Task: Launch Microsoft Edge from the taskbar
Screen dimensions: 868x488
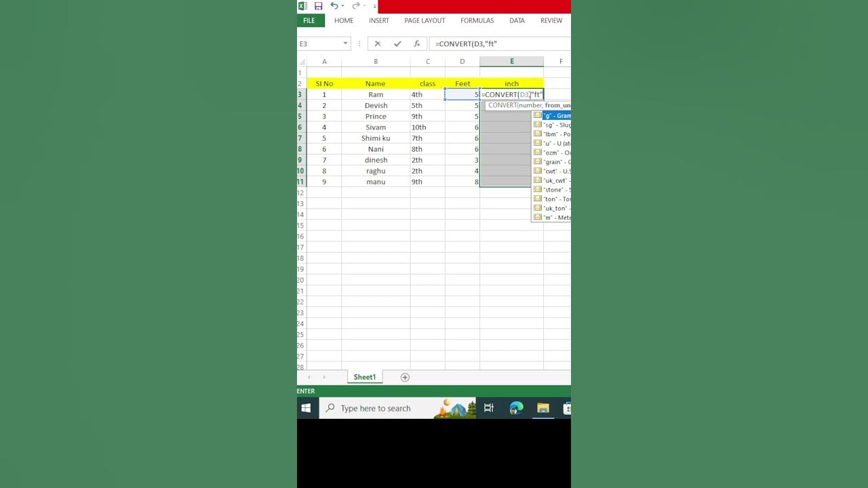Action: 516,408
